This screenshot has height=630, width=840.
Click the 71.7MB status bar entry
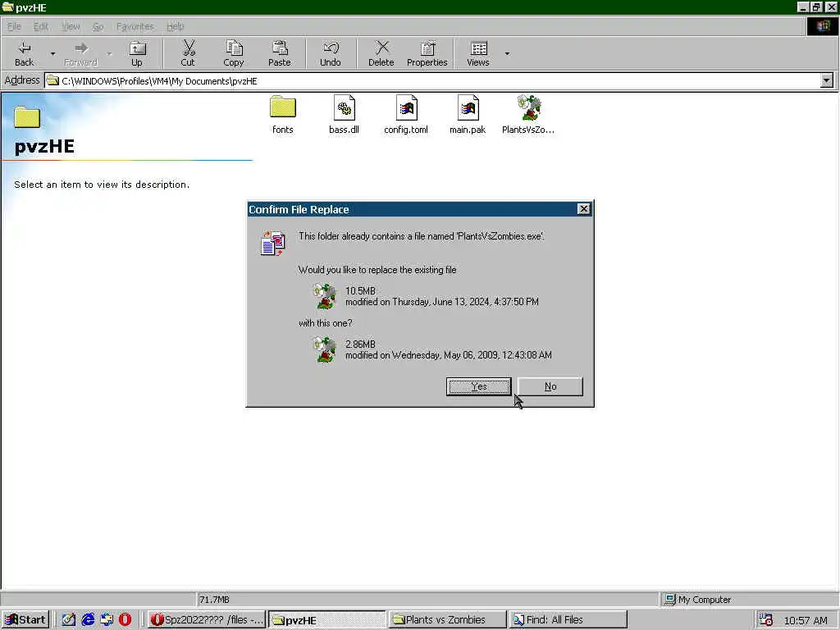[x=214, y=600]
